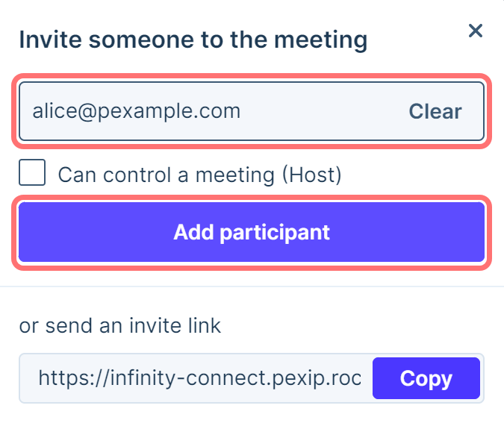Select the infinity-connect.pexip URL text
The width and height of the screenshot is (504, 423).
[x=199, y=378]
